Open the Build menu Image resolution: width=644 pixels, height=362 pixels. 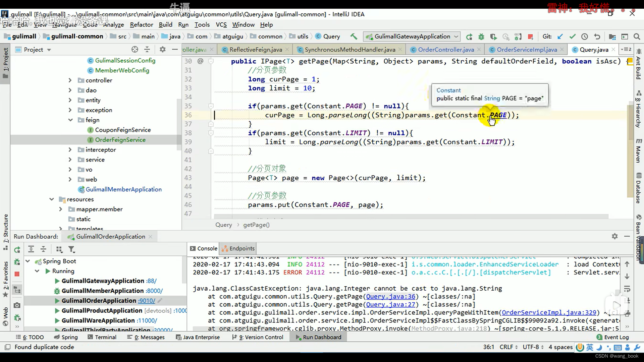tap(165, 24)
